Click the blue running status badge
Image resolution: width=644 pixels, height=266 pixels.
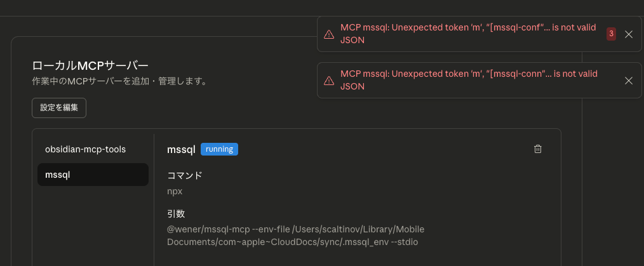point(219,149)
